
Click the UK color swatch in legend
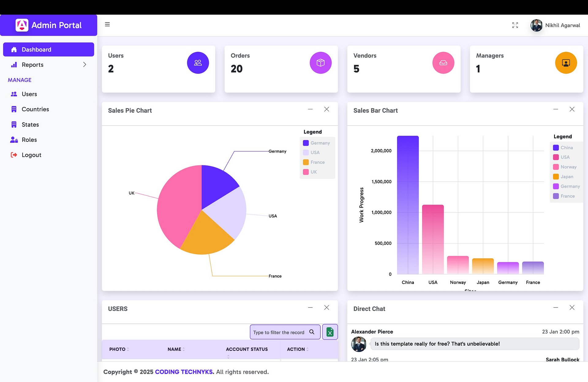pos(306,172)
